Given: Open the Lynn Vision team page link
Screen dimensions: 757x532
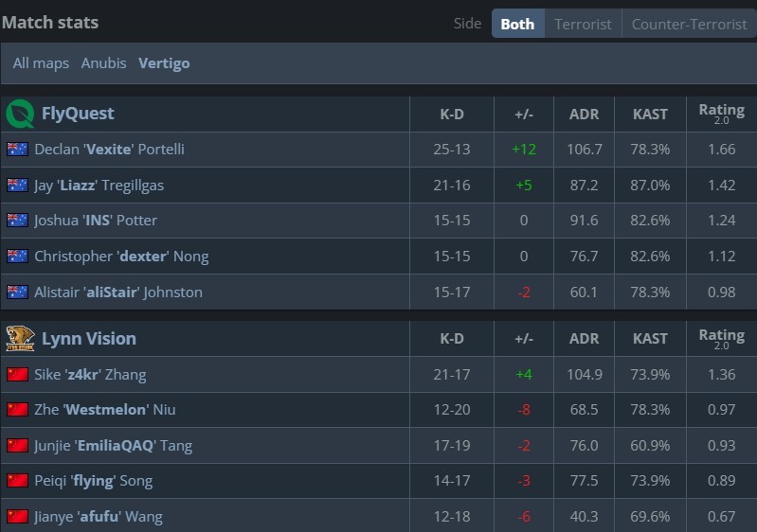Looking at the screenshot, I should 89,338.
